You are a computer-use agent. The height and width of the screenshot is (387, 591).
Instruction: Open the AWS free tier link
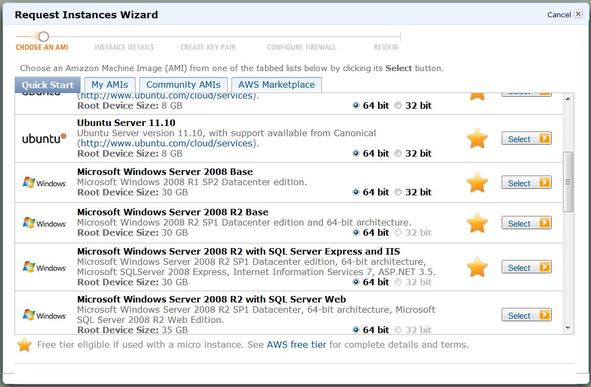pyautogui.click(x=296, y=344)
